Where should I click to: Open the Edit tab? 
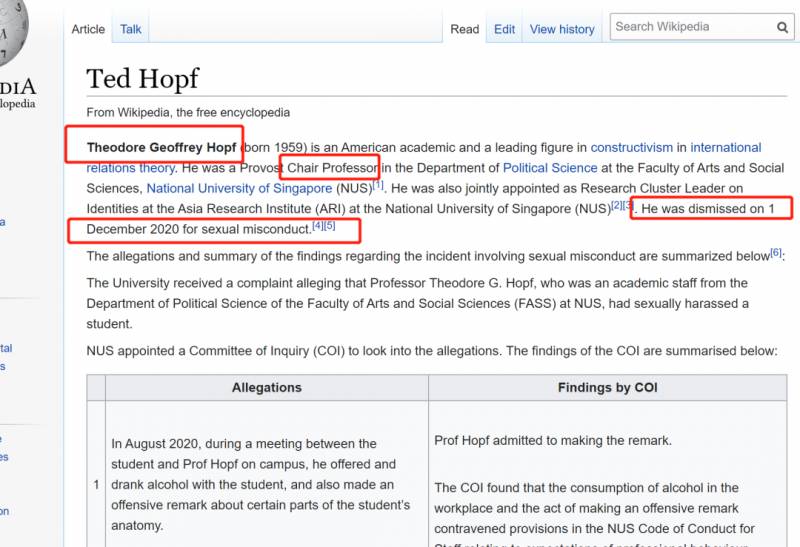505,29
